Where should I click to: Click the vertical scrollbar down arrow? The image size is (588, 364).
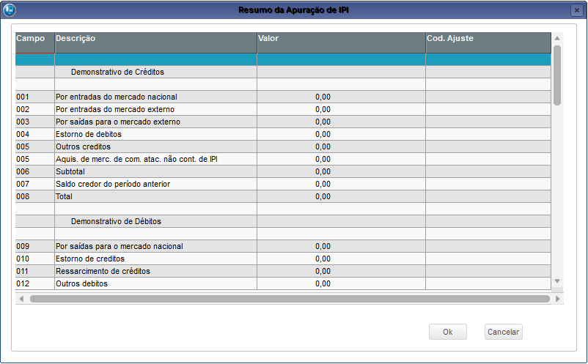coord(557,281)
